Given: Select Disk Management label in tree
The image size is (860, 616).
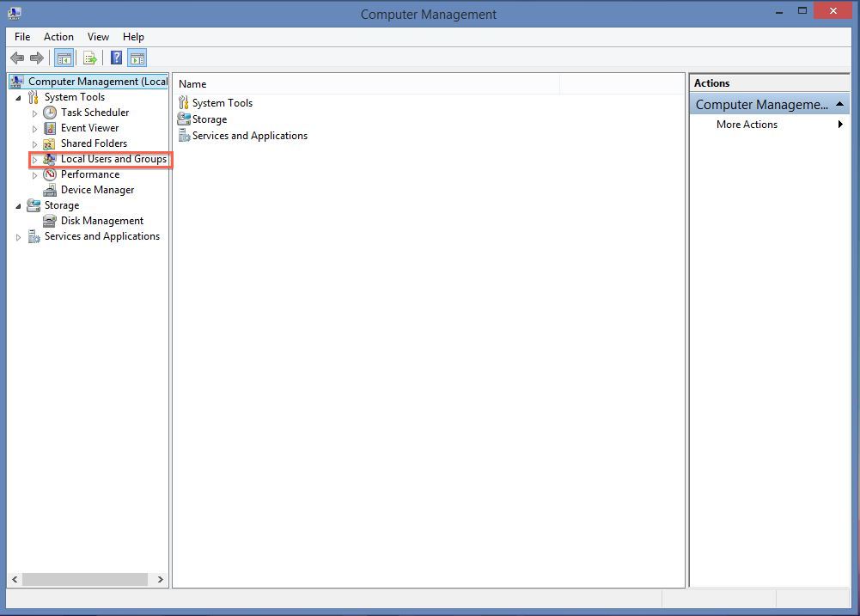Looking at the screenshot, I should pyautogui.click(x=102, y=221).
